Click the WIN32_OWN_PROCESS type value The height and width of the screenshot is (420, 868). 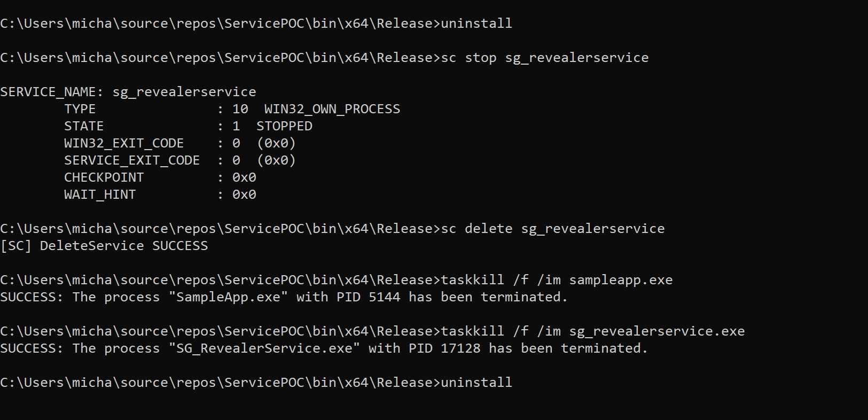[x=332, y=109]
